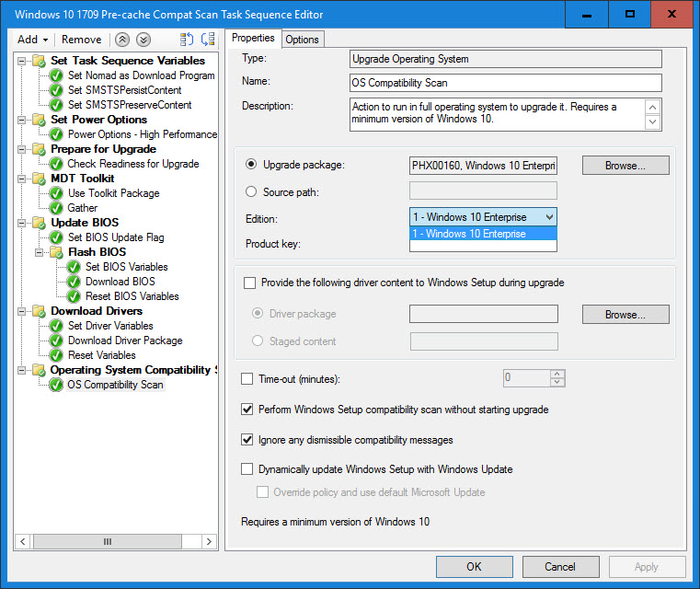Switch to the Options tab
700x589 pixels.
302,39
